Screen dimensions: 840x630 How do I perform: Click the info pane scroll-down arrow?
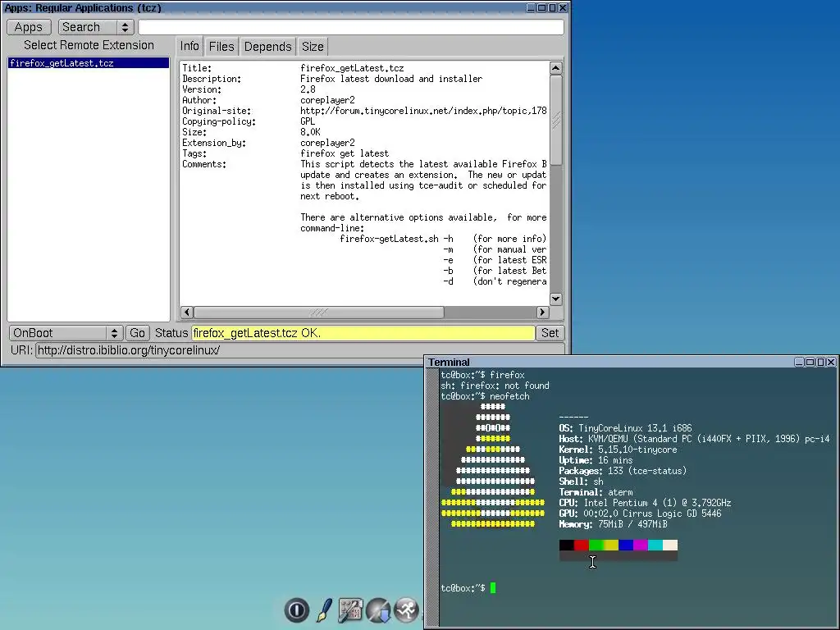tap(556, 299)
